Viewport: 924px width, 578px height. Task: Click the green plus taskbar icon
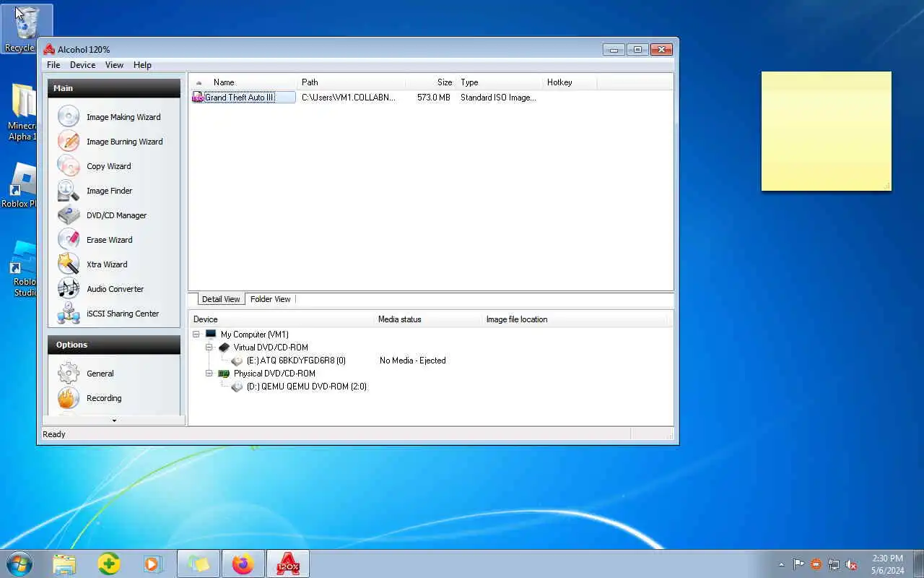pos(109,564)
